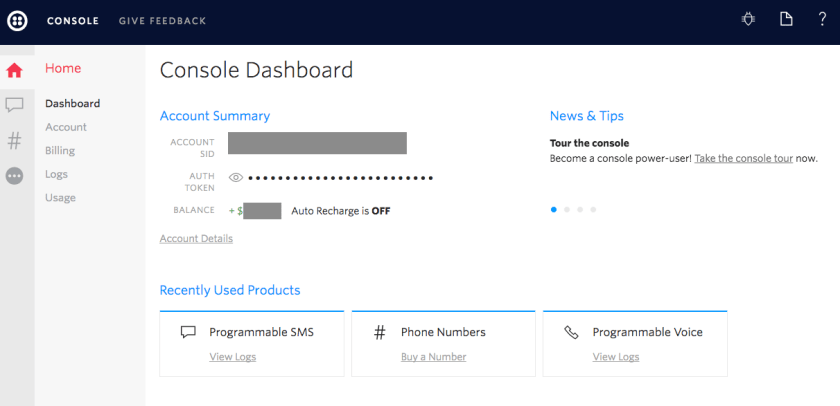Click Give Feedback in the top bar

[162, 20]
